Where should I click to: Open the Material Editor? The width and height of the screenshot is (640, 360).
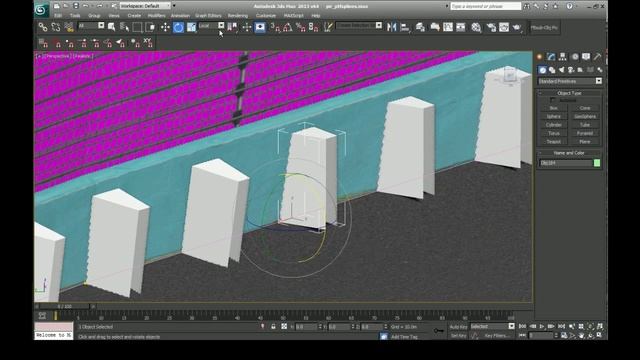476,27
